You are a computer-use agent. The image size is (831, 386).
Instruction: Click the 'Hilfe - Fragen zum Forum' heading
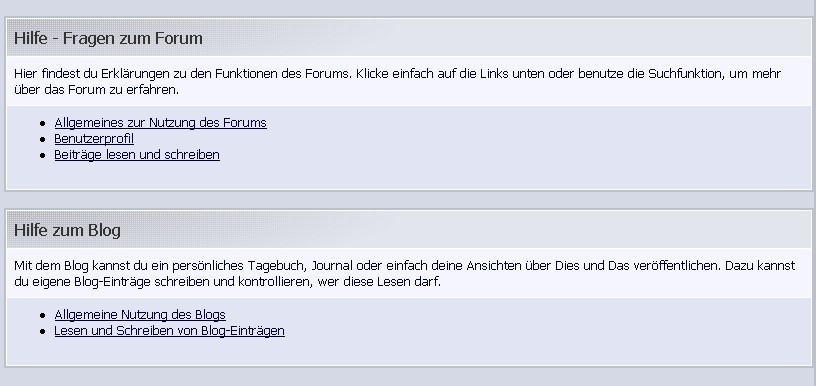[x=108, y=38]
